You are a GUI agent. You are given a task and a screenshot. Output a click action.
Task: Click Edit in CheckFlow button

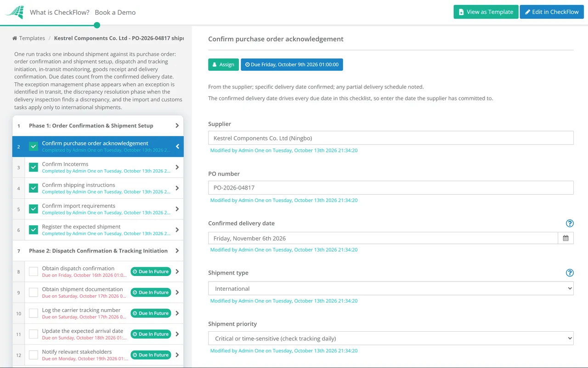(x=552, y=12)
